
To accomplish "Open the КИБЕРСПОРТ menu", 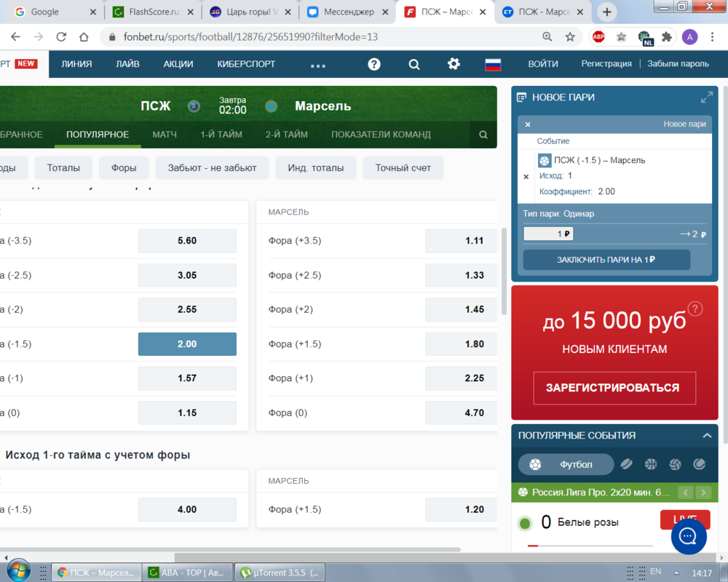I will (246, 64).
